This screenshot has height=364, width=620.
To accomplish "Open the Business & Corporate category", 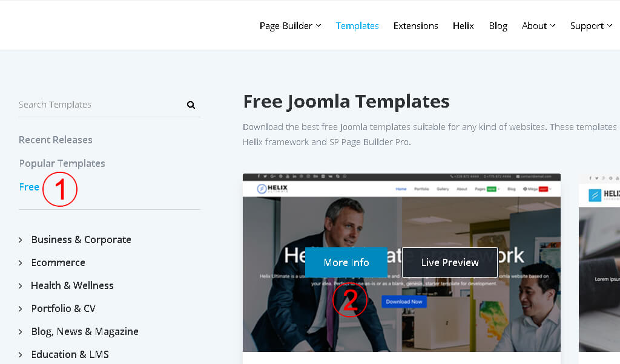I will point(81,239).
